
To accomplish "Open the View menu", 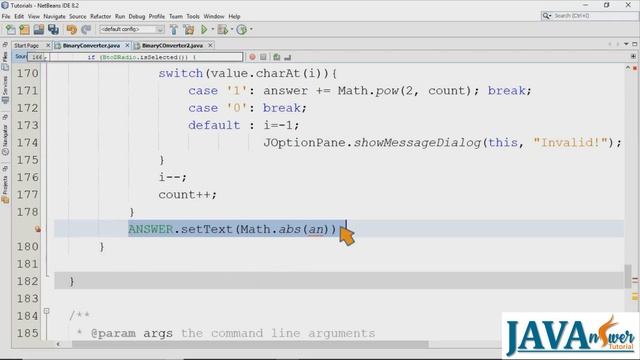I will (x=34, y=16).
